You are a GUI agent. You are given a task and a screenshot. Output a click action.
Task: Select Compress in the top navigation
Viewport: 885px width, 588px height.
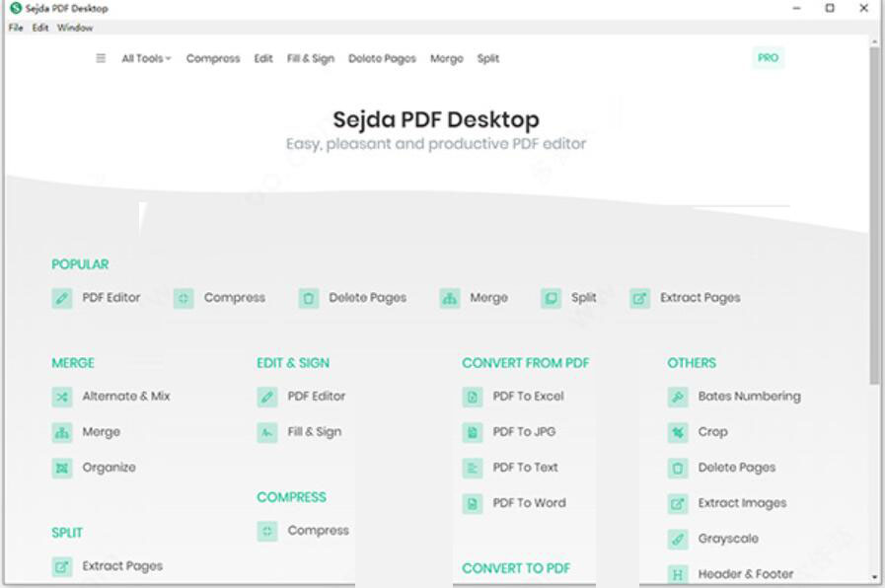(x=213, y=58)
